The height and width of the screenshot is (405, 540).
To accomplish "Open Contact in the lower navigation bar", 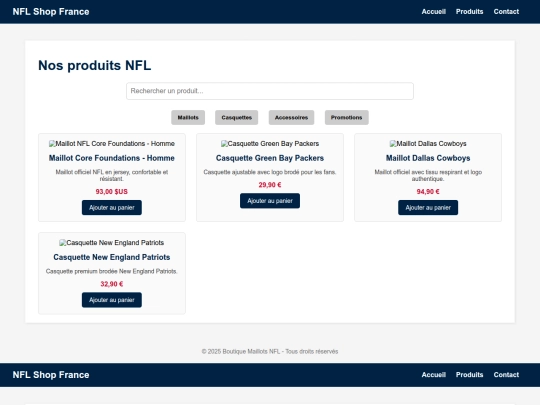I will coord(506,375).
